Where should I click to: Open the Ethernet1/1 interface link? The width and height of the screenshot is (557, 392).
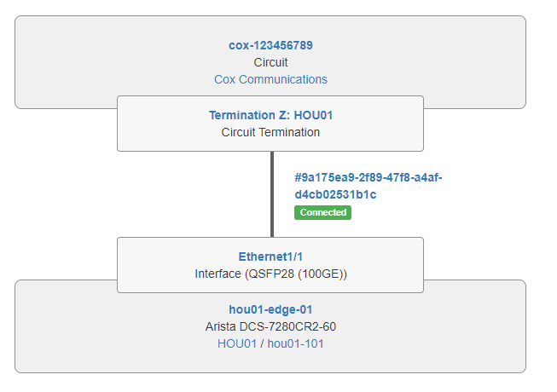click(x=270, y=257)
